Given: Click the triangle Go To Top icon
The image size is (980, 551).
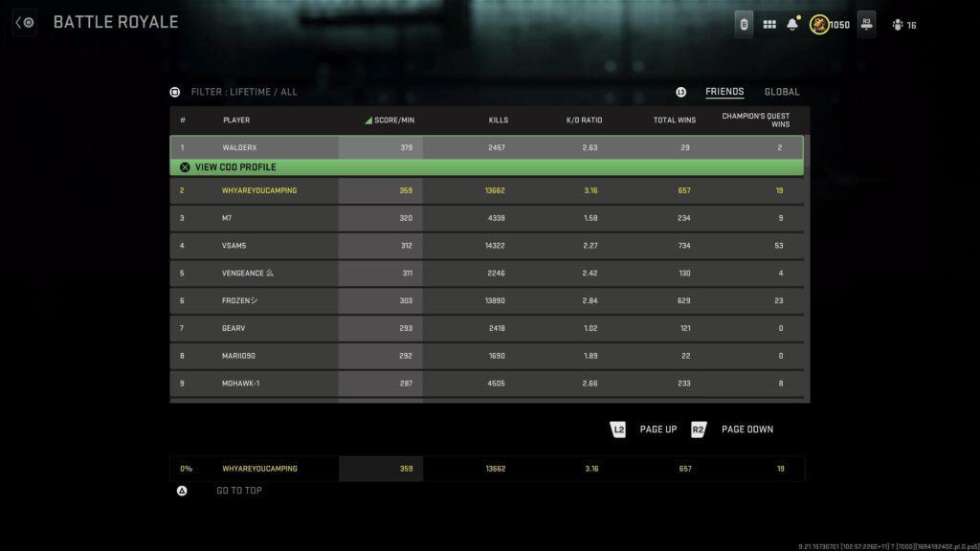Looking at the screenshot, I should tap(182, 491).
